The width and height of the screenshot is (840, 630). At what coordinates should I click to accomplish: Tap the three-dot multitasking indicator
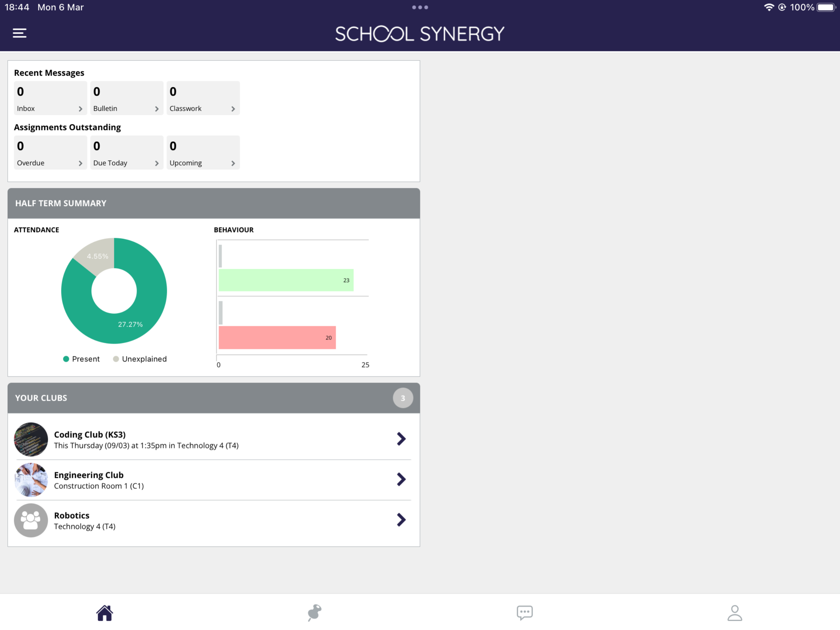point(420,7)
